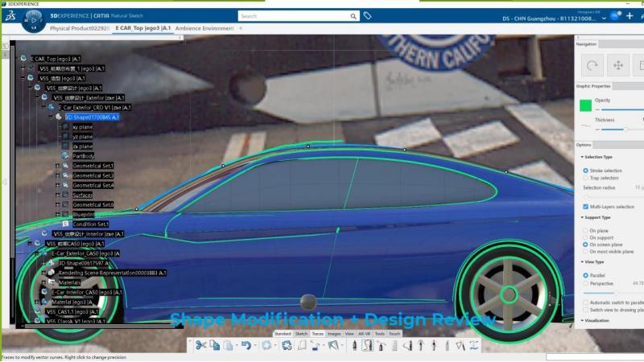
Task: Switch to the Standard toolbar tab
Action: (283, 334)
